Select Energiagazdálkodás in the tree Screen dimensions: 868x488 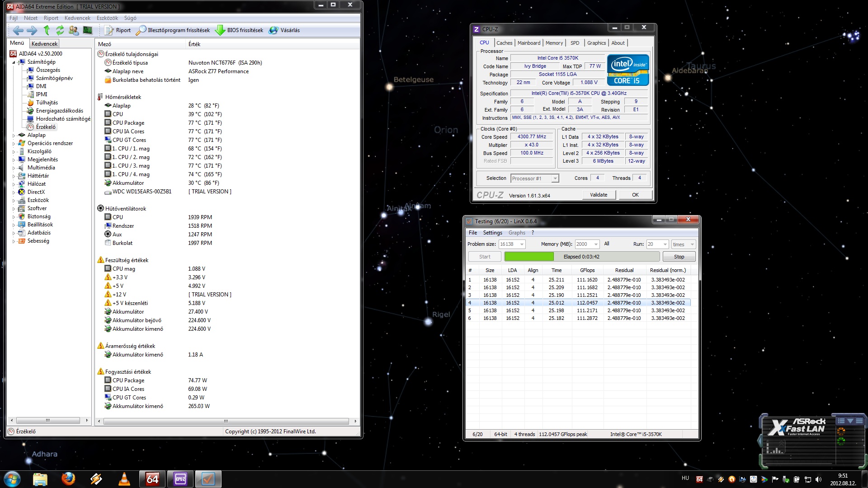(59, 111)
